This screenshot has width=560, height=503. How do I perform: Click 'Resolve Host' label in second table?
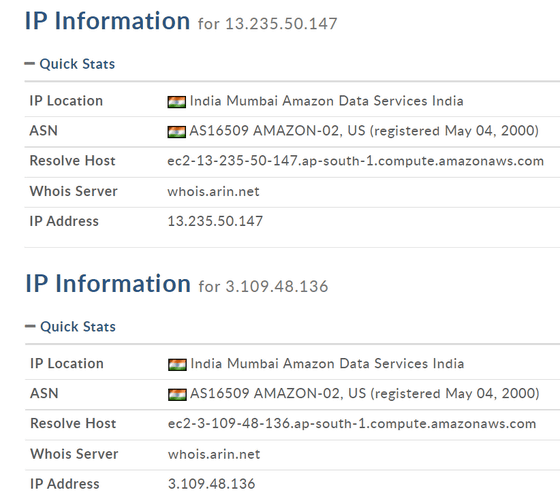(73, 423)
